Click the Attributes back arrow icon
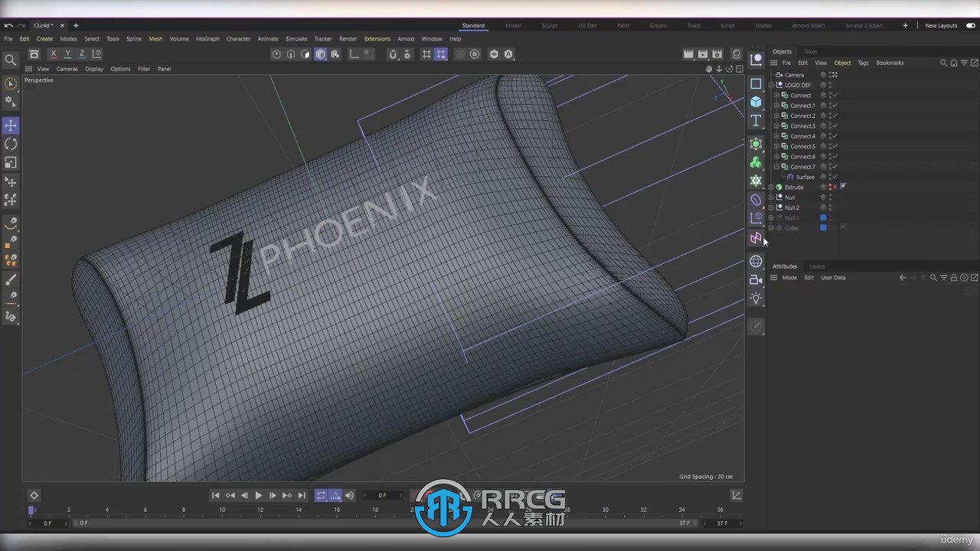This screenshot has width=980, height=551. pyautogui.click(x=903, y=278)
